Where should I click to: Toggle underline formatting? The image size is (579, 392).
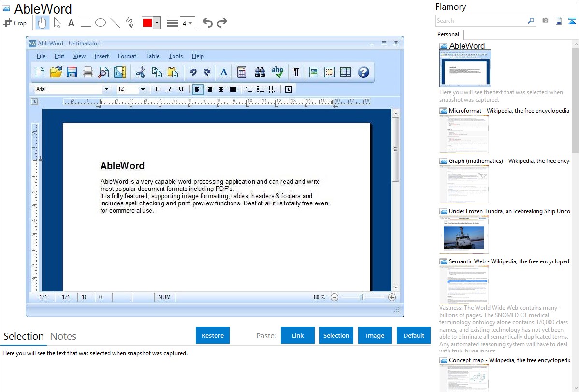pos(181,89)
